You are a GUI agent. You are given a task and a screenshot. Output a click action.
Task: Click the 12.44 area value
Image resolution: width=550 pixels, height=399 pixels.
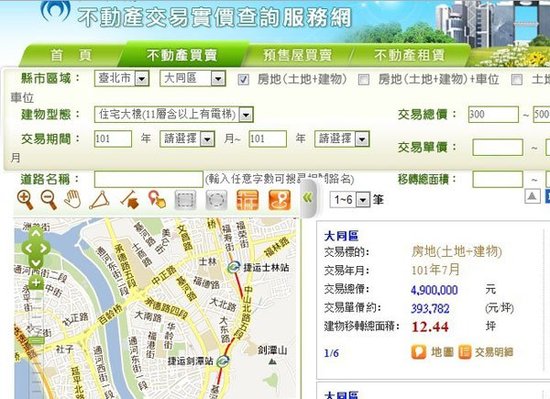coord(430,327)
